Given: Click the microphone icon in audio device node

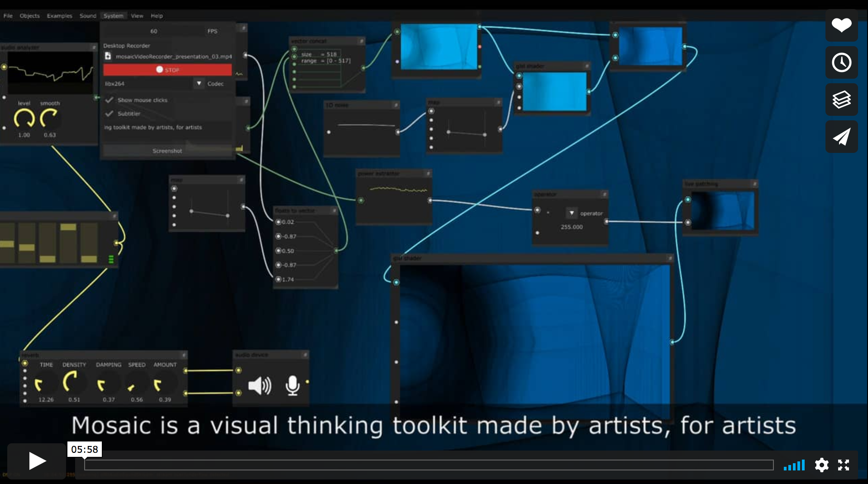Looking at the screenshot, I should [x=292, y=386].
